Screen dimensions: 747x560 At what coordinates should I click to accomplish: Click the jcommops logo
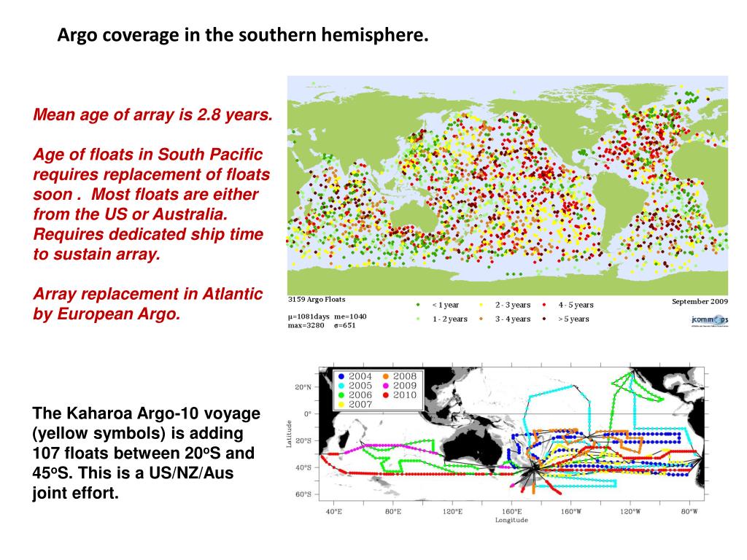tap(710, 321)
